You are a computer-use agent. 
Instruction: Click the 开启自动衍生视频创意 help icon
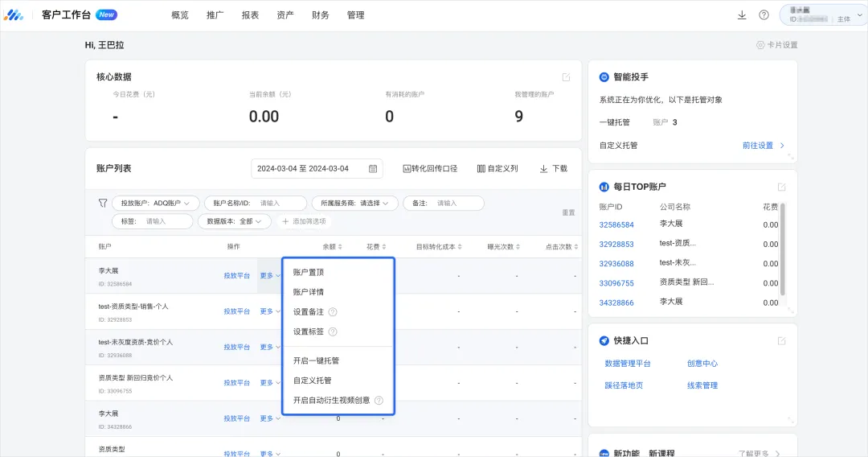379,401
